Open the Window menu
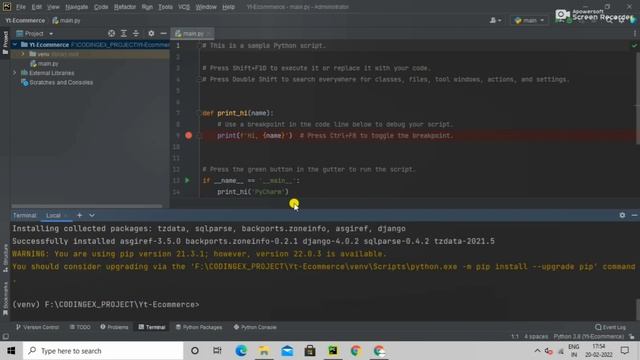Image resolution: width=640 pixels, height=360 pixels. 206,7
